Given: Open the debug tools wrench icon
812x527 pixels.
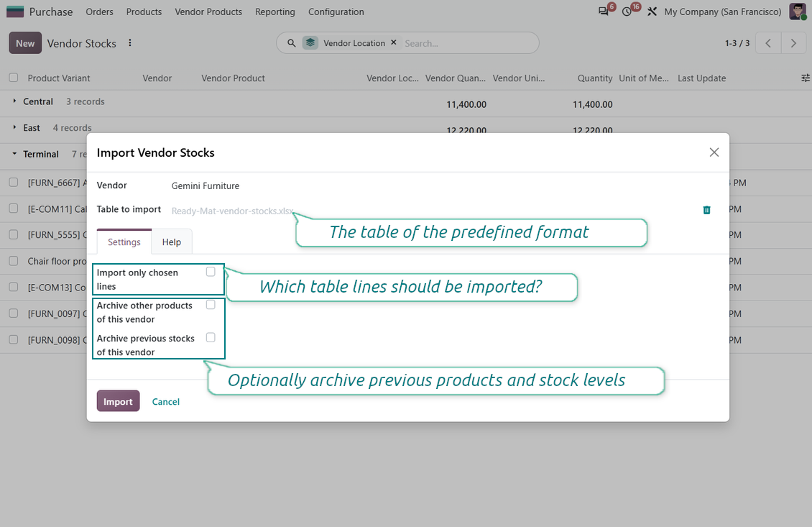Looking at the screenshot, I should [652, 12].
